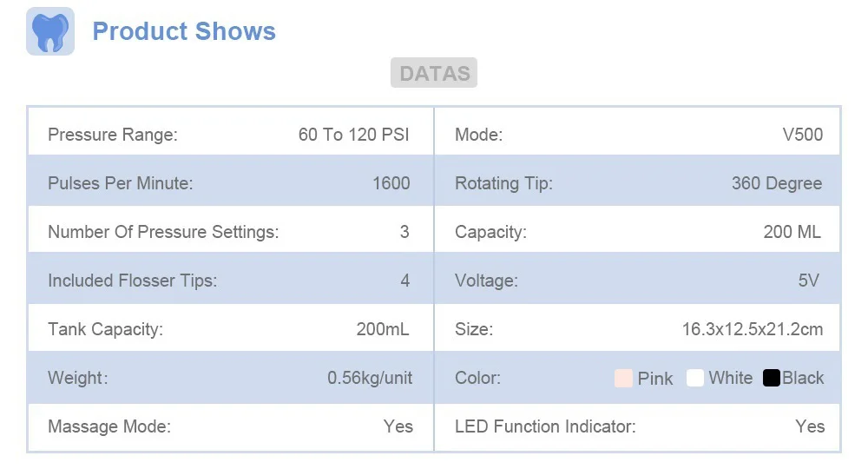
Task: Click the blue tooth icon
Action: pos(50,31)
